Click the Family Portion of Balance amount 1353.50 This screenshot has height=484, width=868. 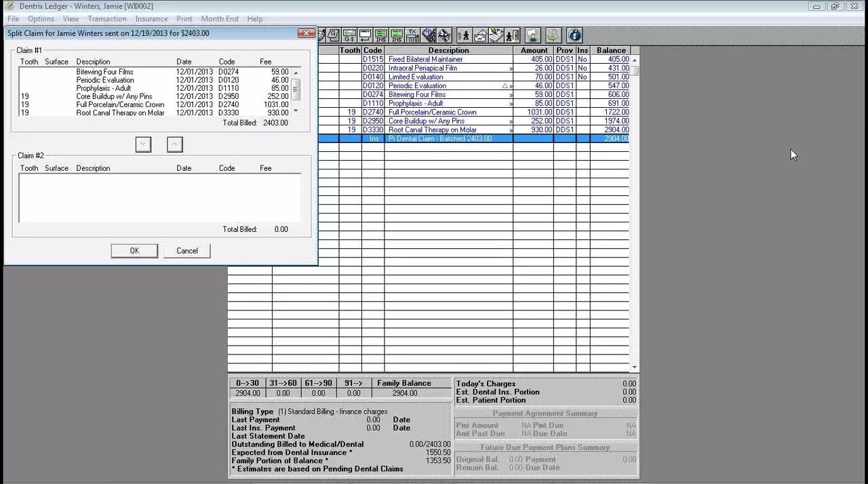point(437,461)
